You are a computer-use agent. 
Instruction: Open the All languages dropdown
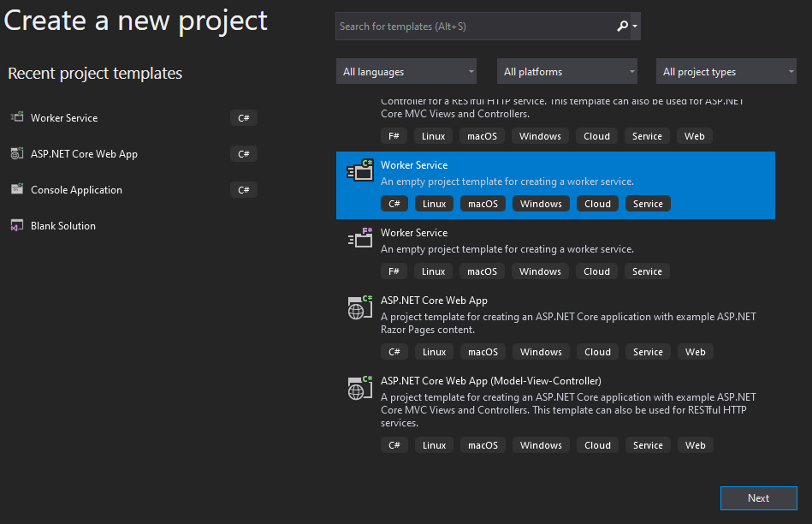406,71
